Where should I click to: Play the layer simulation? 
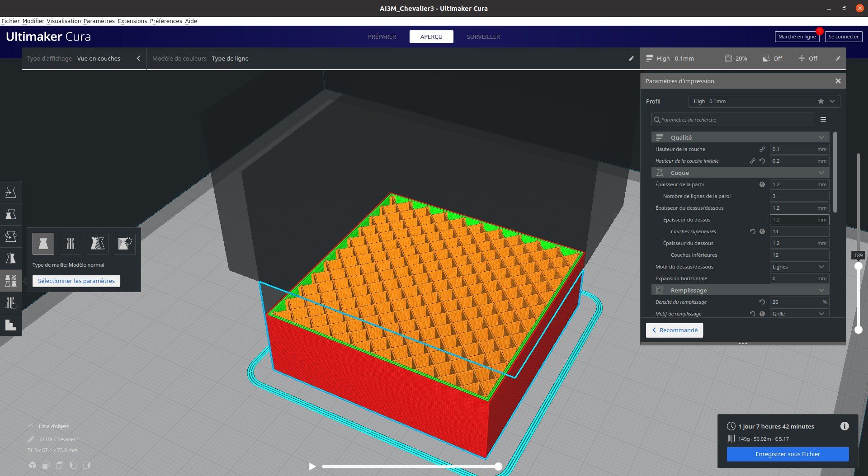tap(312, 467)
